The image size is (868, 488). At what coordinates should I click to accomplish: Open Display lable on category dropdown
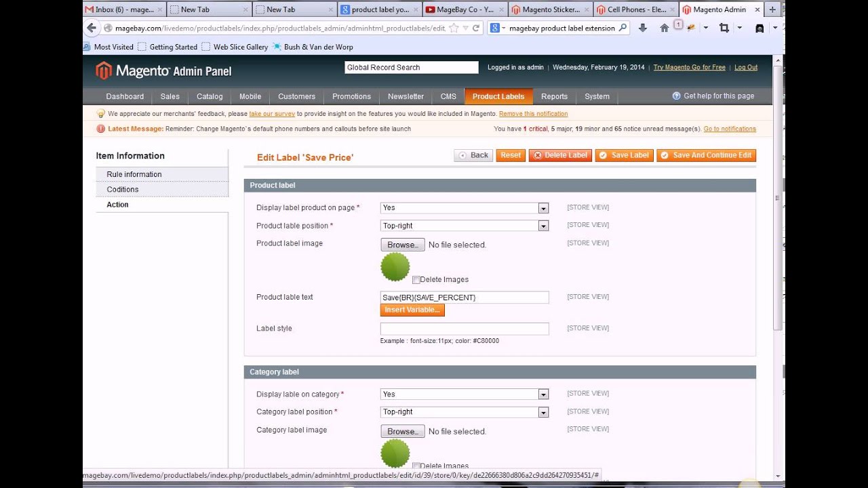coord(465,394)
